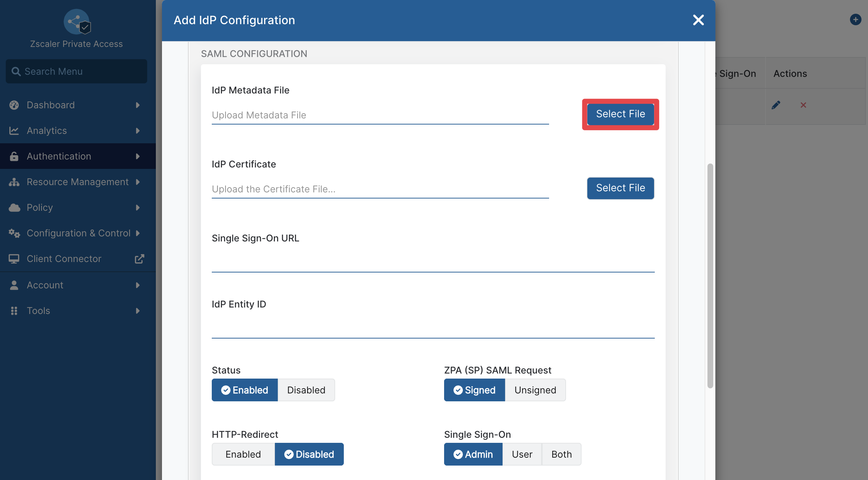Expand the Policy menu chevron
The width and height of the screenshot is (868, 480).
(137, 208)
